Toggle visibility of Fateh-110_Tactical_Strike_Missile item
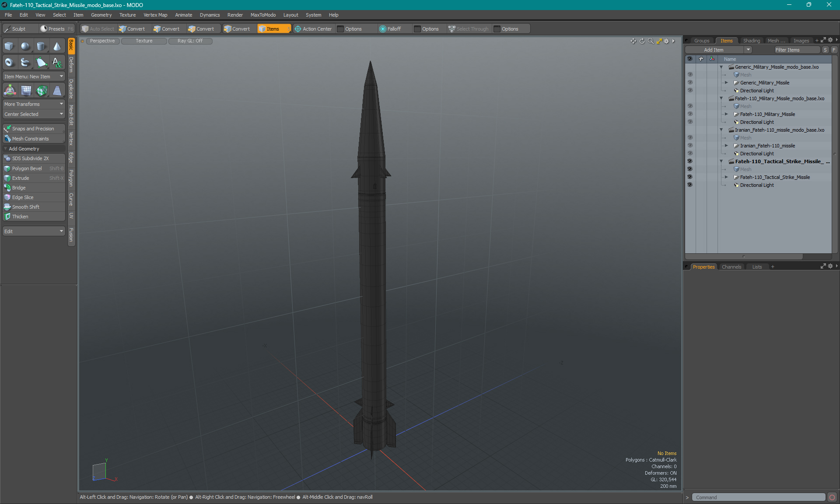This screenshot has height=504, width=840. (x=690, y=177)
